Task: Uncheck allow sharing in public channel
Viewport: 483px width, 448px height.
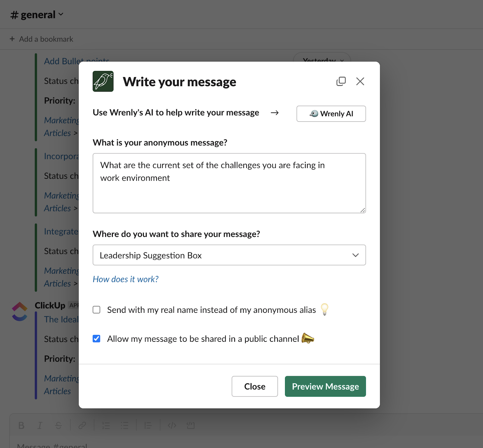Action: pyautogui.click(x=97, y=339)
